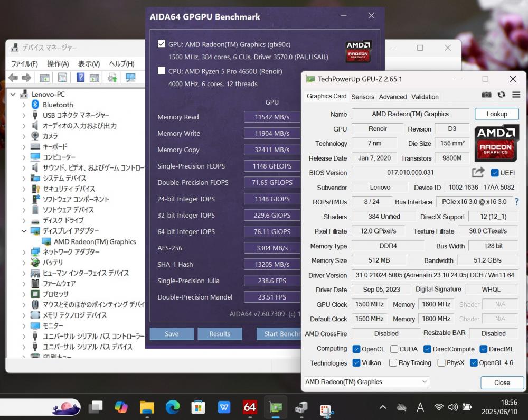Open the GPU selection dropdown in GPU-Z
Image resolution: width=528 pixels, height=420 pixels.
click(x=366, y=381)
